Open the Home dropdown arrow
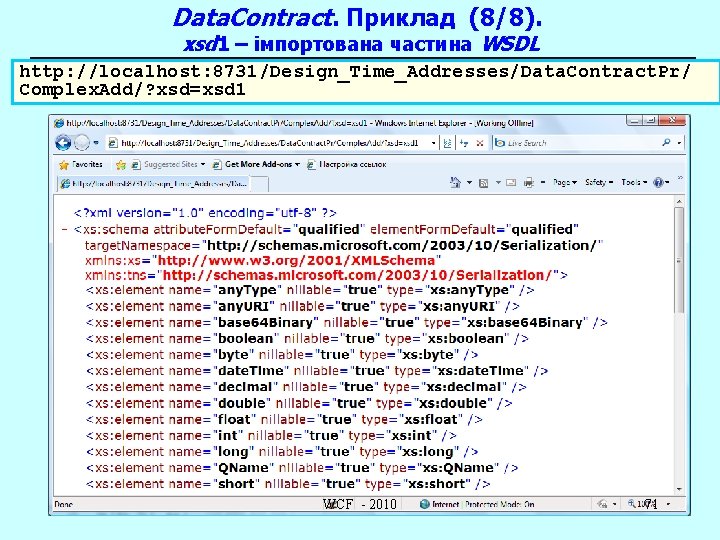This screenshot has width=720, height=540. [469, 183]
